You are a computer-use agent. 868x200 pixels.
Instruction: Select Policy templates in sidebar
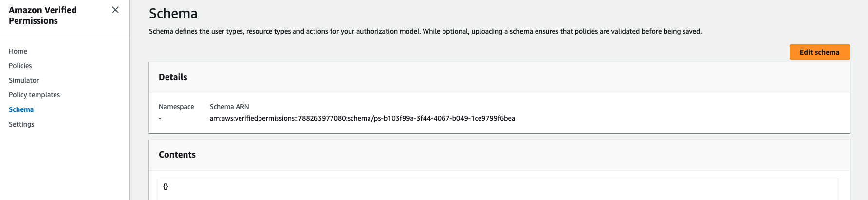click(x=34, y=95)
